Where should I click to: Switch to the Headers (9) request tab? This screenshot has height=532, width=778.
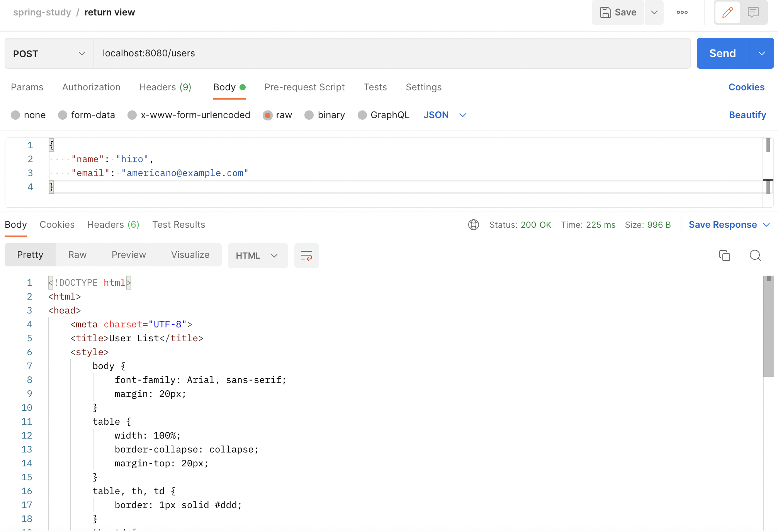pyautogui.click(x=165, y=87)
